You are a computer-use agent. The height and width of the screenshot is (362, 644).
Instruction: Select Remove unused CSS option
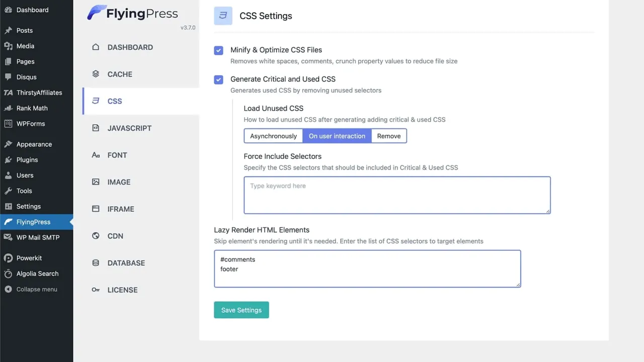click(389, 136)
